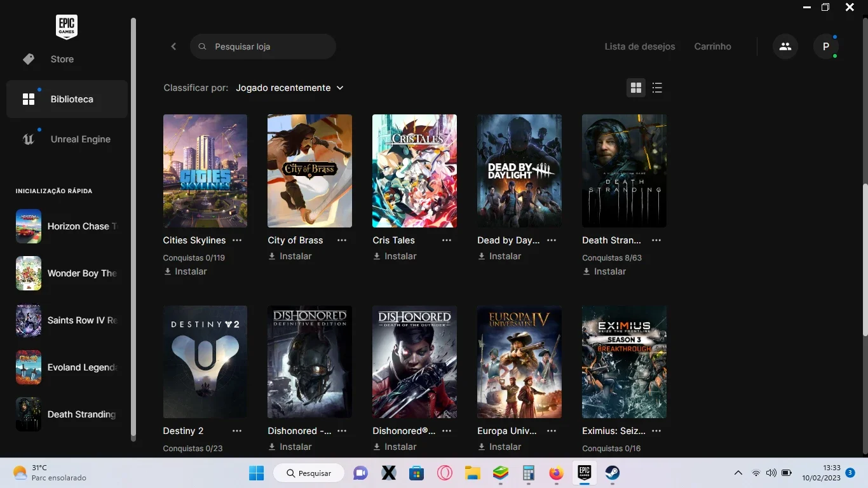868x488 pixels.
Task: Open Death Stranding three-dot options menu
Action: pos(656,240)
